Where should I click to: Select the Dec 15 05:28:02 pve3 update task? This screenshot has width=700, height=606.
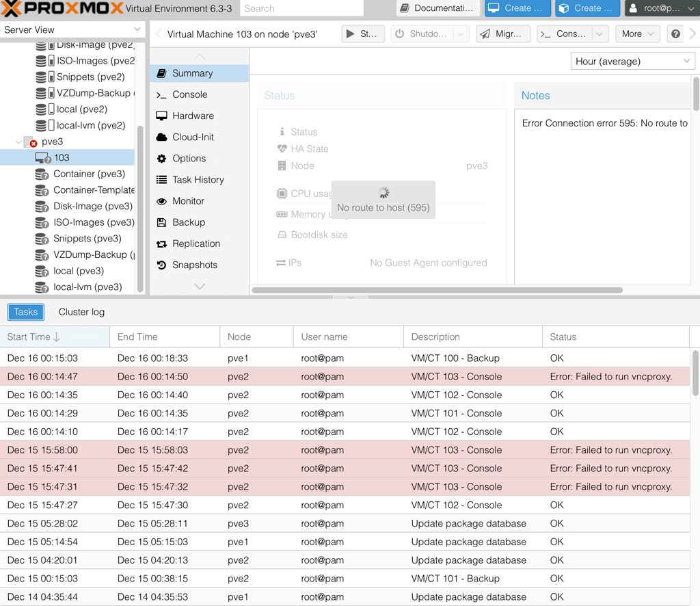[345, 523]
